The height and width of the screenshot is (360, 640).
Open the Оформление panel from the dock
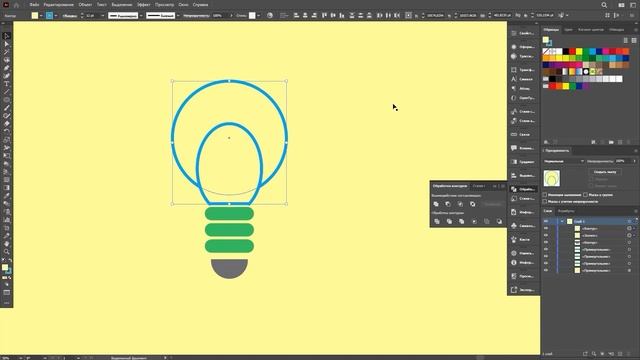523,47
